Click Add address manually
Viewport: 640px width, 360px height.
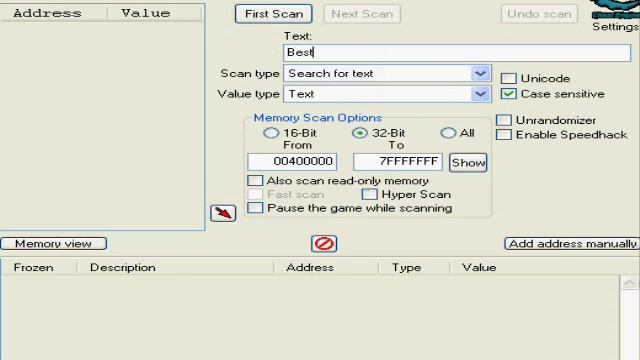pyautogui.click(x=572, y=244)
